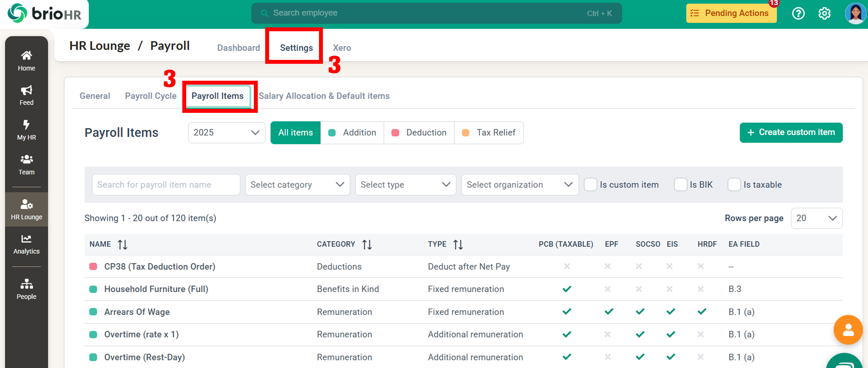Expand Select category dropdown
This screenshot has width=868, height=368.
pos(297,184)
